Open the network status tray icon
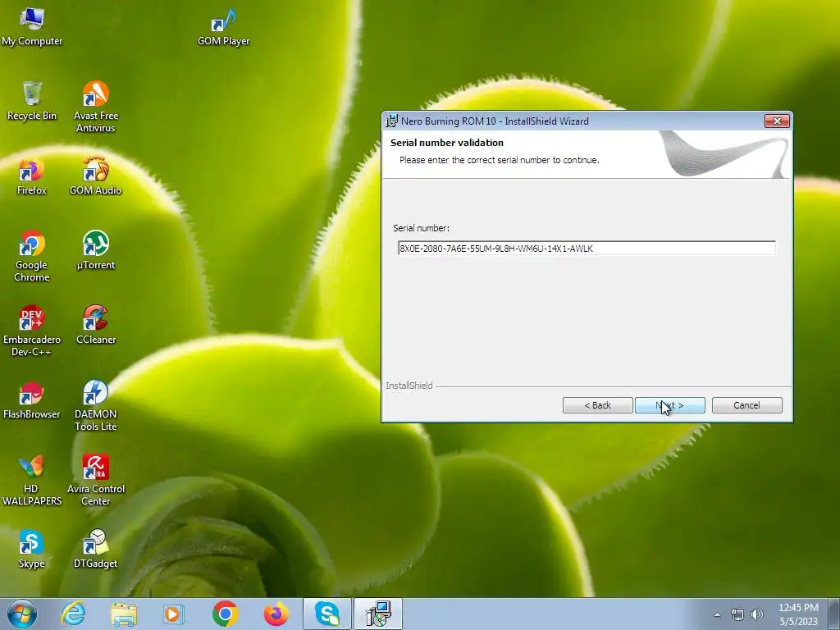The width and height of the screenshot is (840, 630). pos(737,614)
